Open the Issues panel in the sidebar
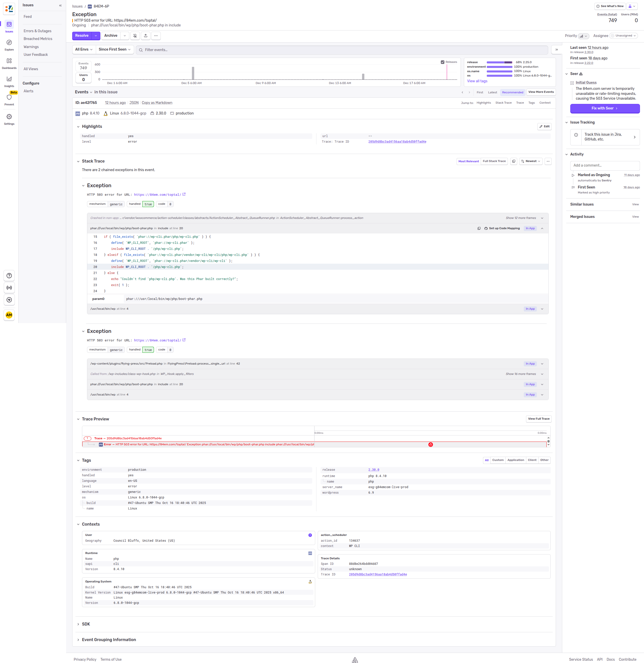Viewport: 644px width, 667px height. [x=9, y=26]
